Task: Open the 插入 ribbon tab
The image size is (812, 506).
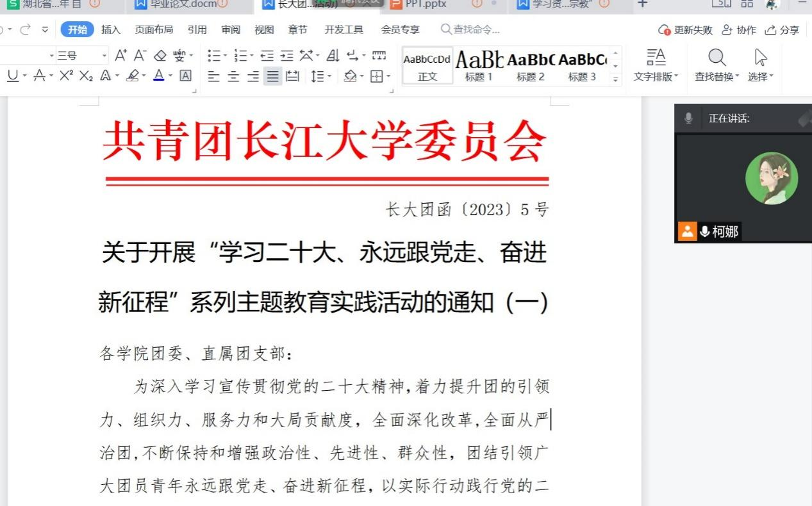Action: pos(111,29)
